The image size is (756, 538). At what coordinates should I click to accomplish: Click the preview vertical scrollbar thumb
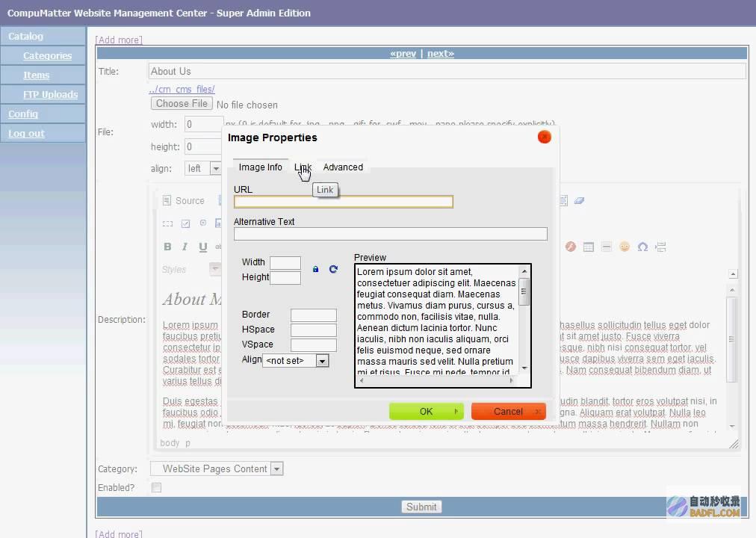(524, 291)
